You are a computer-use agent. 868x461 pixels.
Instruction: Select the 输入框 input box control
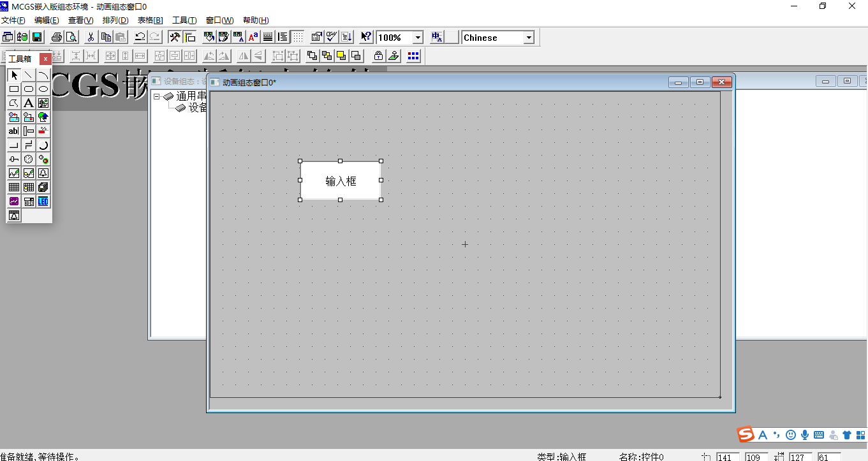(341, 180)
